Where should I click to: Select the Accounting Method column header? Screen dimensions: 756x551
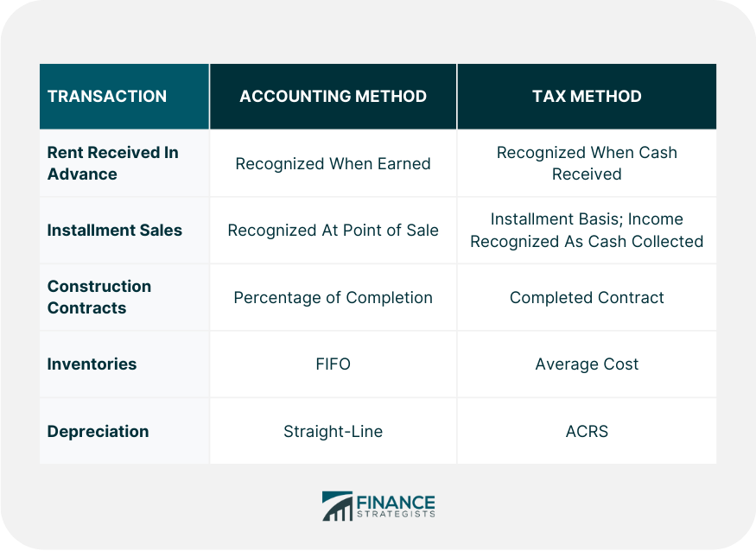[333, 97]
